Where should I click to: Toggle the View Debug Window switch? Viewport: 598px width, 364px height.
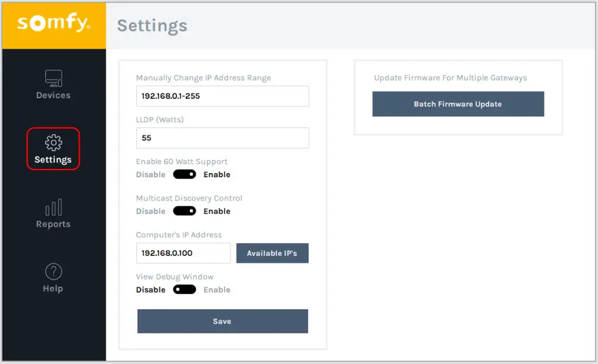coord(184,290)
